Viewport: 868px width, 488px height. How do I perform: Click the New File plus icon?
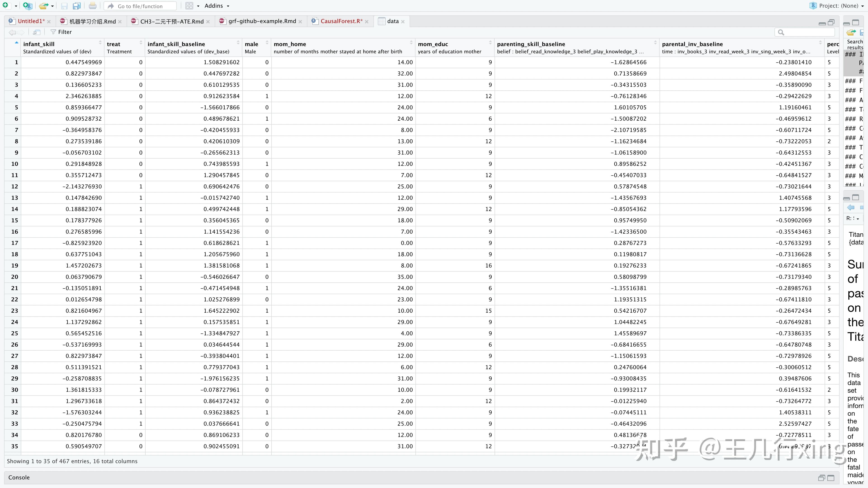[5, 5]
